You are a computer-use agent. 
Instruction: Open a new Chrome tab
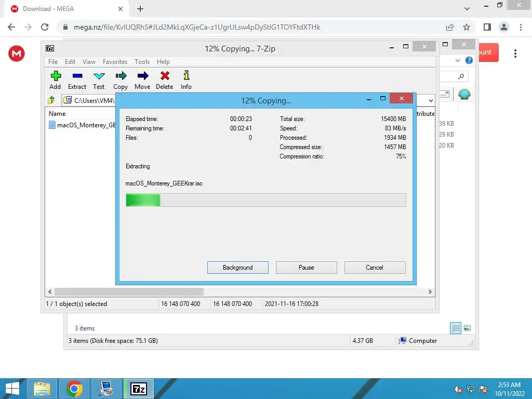coord(140,9)
